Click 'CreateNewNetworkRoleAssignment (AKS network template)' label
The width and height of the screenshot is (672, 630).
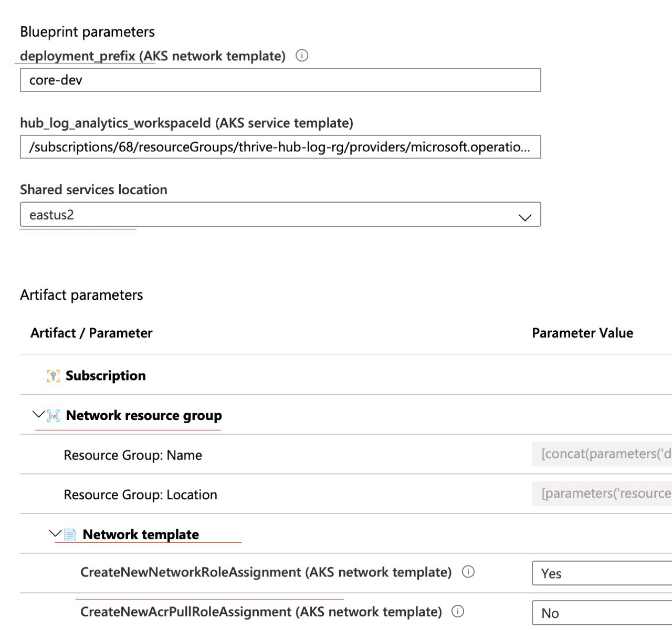click(266, 572)
